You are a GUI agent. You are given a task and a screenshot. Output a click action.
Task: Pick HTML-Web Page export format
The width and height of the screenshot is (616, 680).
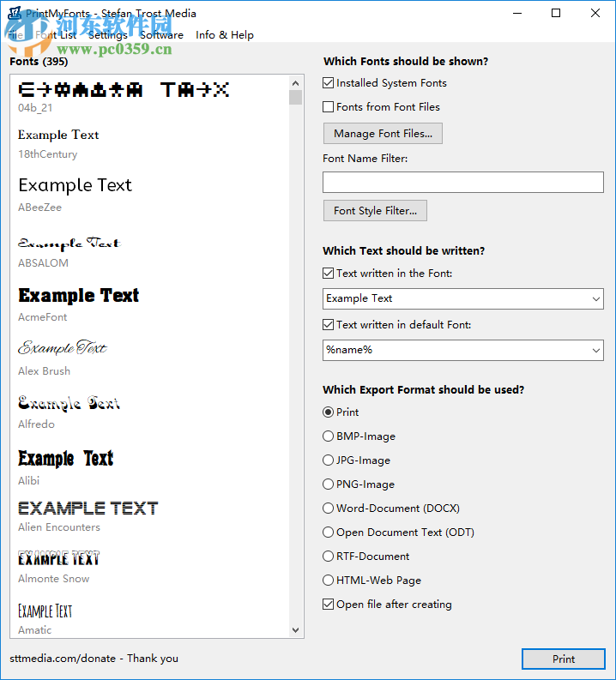329,581
